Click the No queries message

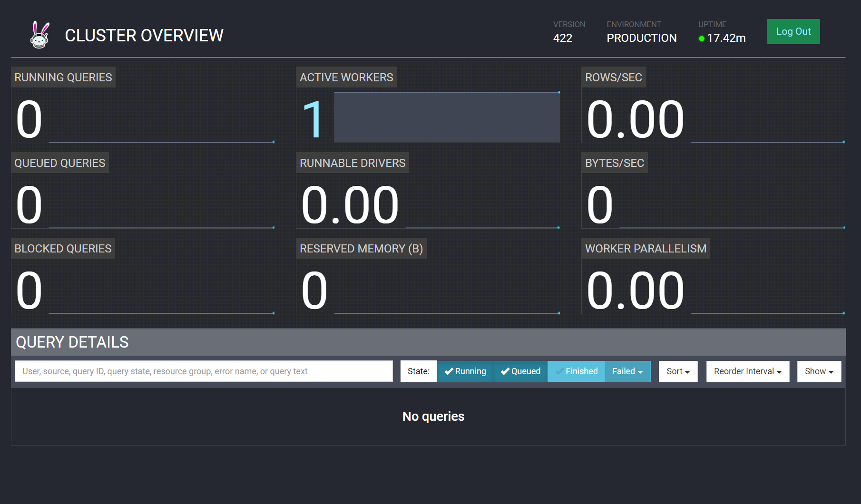tap(433, 417)
